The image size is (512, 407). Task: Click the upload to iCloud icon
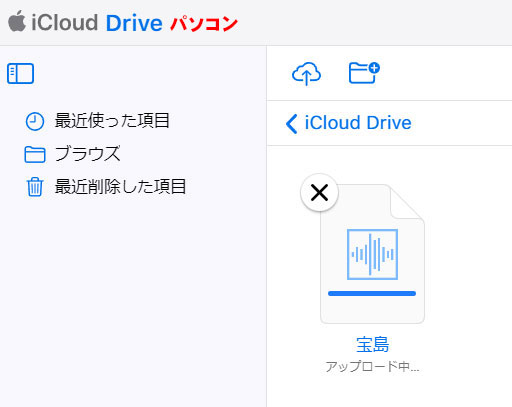click(306, 73)
